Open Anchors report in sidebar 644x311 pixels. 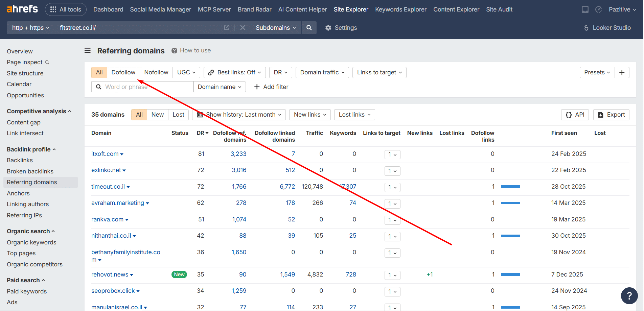point(18,193)
